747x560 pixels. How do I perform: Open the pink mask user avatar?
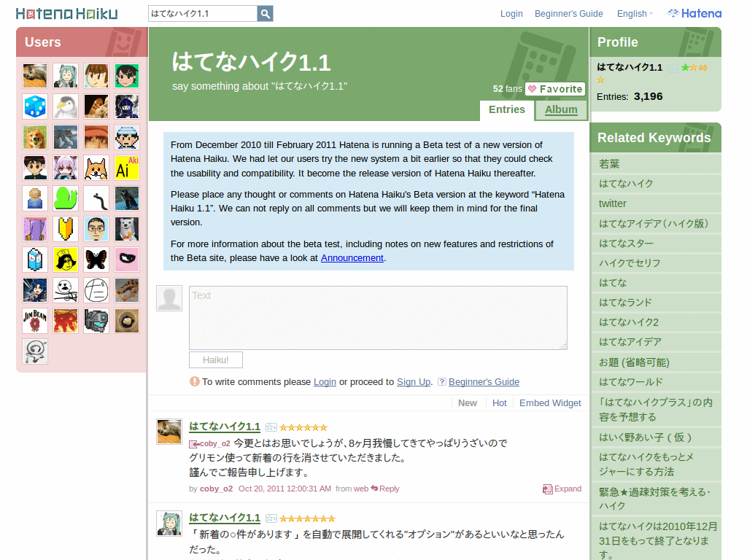tap(127, 260)
